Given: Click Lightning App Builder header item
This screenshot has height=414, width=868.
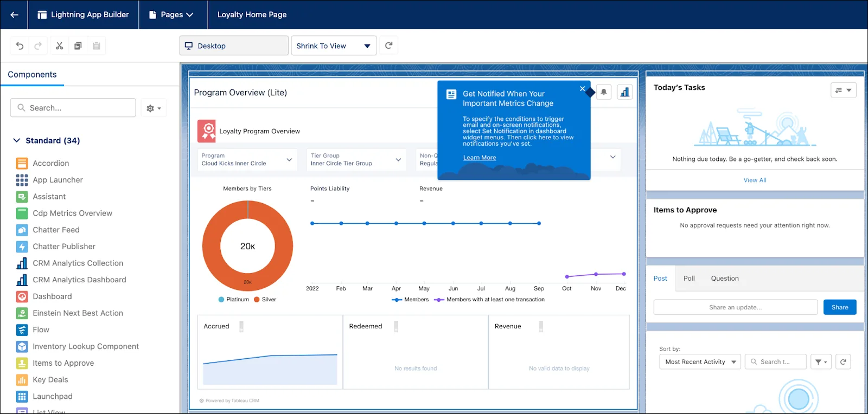Looking at the screenshot, I should [x=83, y=15].
